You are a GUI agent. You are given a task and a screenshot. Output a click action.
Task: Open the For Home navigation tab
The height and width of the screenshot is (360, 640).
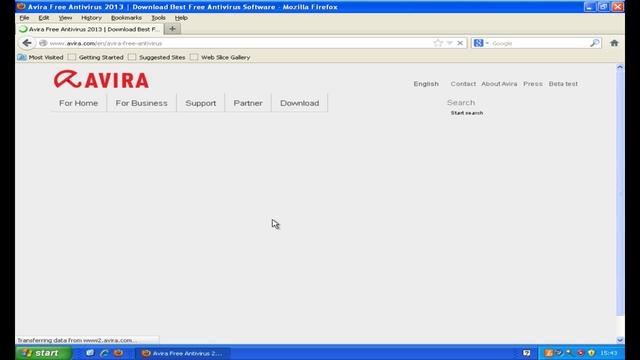[x=78, y=103]
